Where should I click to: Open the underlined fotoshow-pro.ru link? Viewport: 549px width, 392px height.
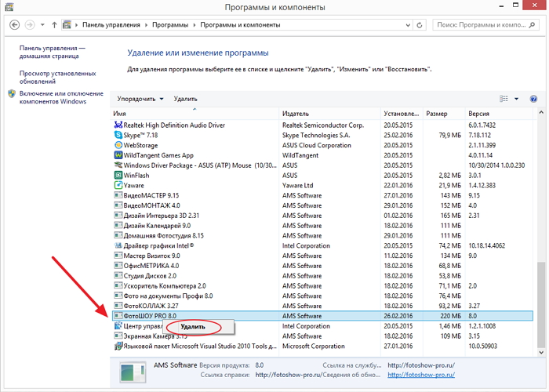pos(421,375)
